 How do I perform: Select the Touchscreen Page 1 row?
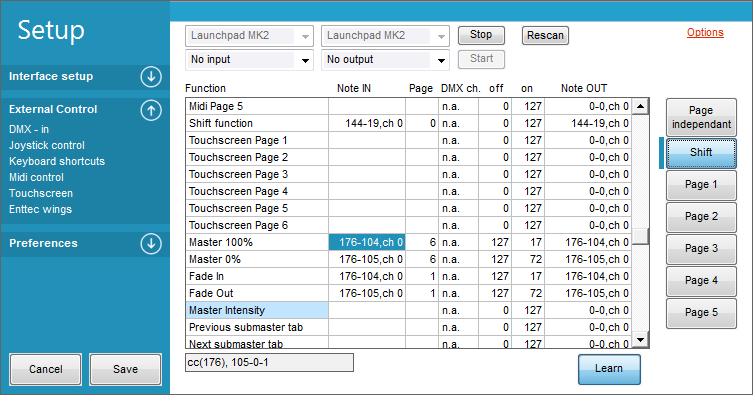point(408,140)
